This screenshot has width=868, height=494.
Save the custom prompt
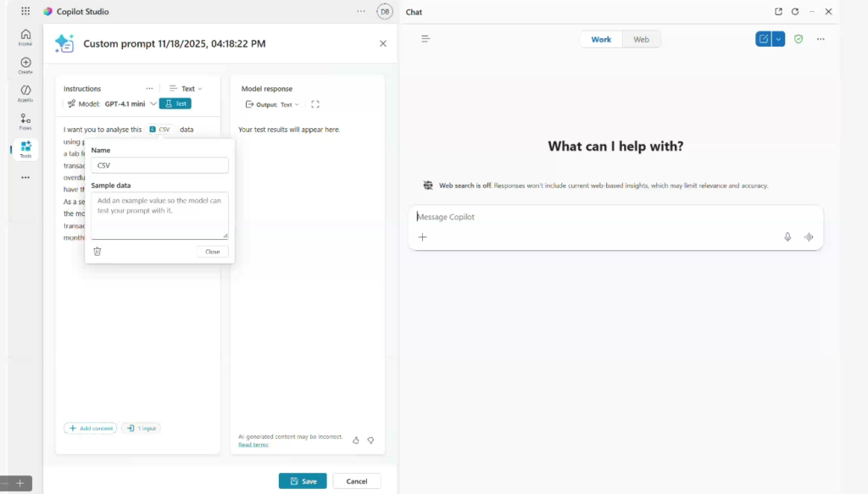tap(303, 481)
